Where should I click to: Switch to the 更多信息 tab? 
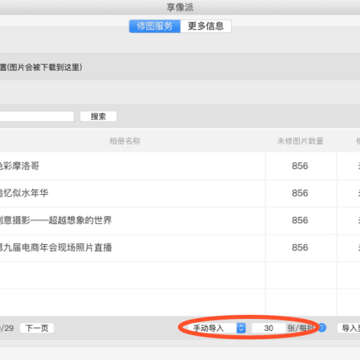tap(206, 26)
